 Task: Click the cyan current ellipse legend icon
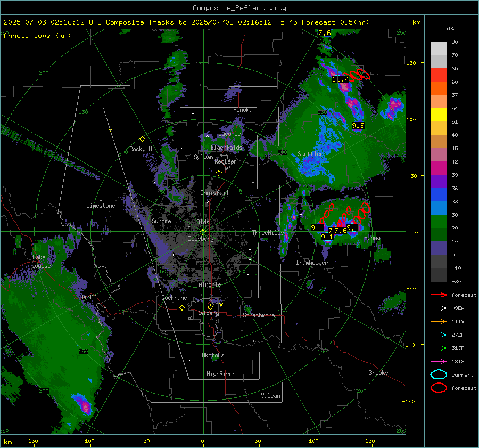tap(439, 374)
